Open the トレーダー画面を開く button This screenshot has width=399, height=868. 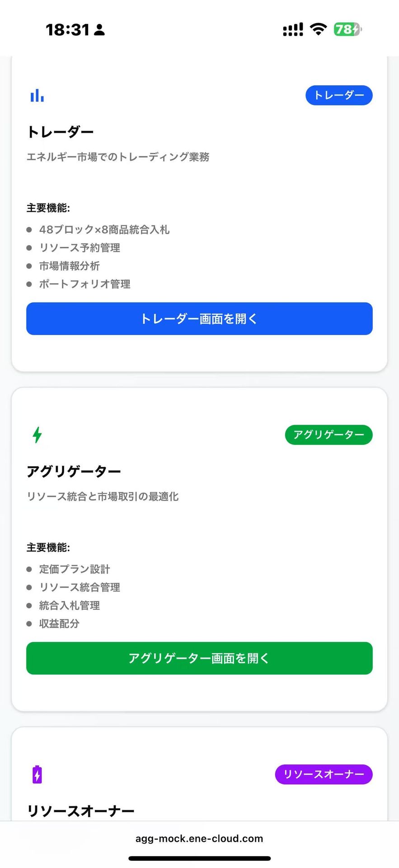point(199,319)
